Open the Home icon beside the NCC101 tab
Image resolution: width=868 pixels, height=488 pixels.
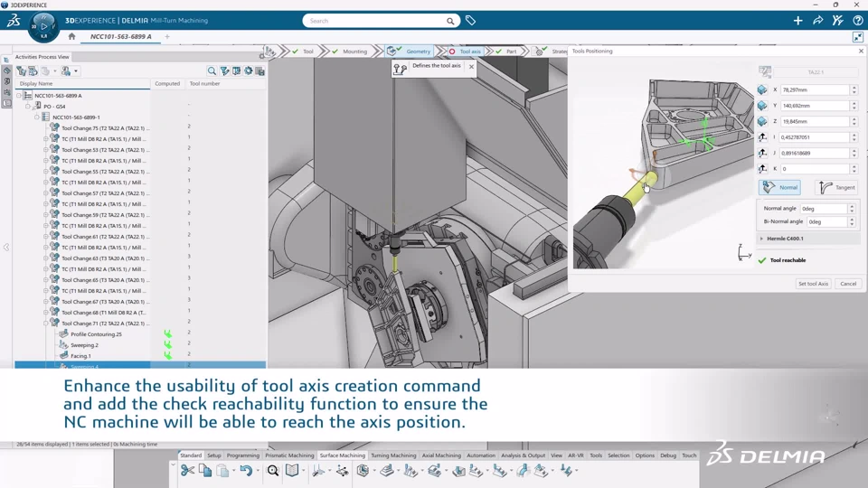[x=71, y=36]
